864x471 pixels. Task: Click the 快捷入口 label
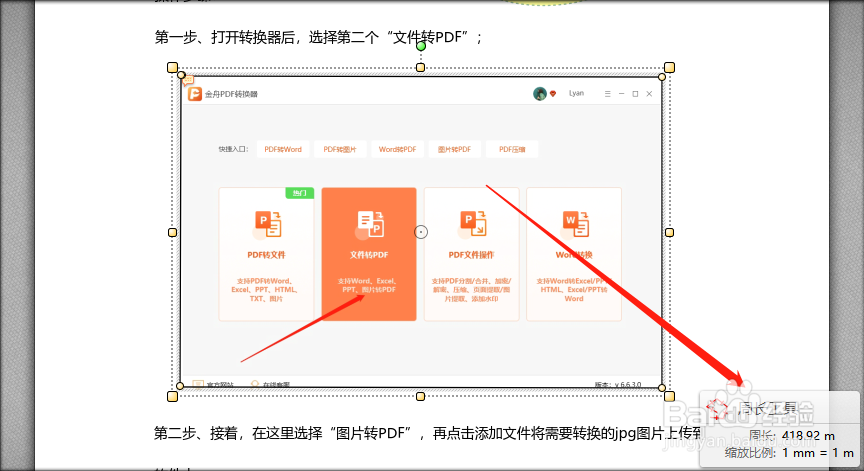click(233, 149)
